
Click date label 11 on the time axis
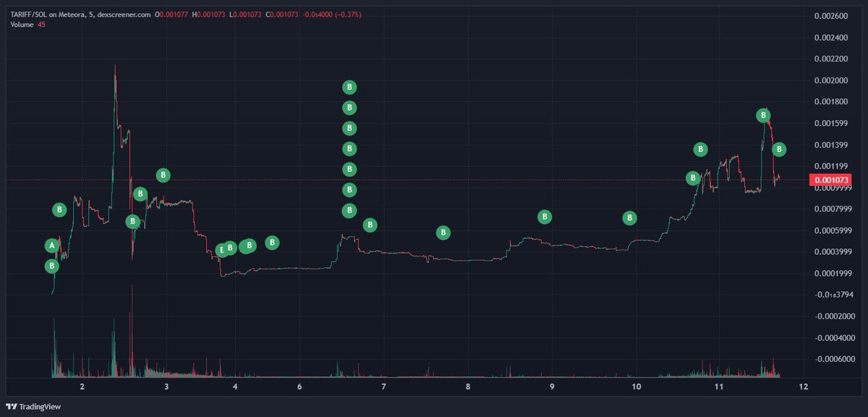point(720,387)
